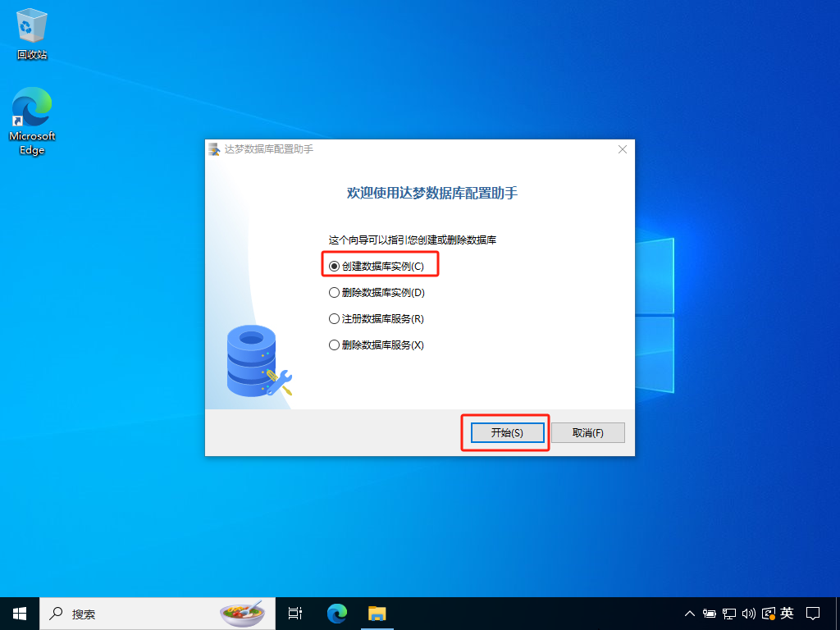Viewport: 840px width, 630px height.
Task: Click the 开始(S) button
Action: 507,433
